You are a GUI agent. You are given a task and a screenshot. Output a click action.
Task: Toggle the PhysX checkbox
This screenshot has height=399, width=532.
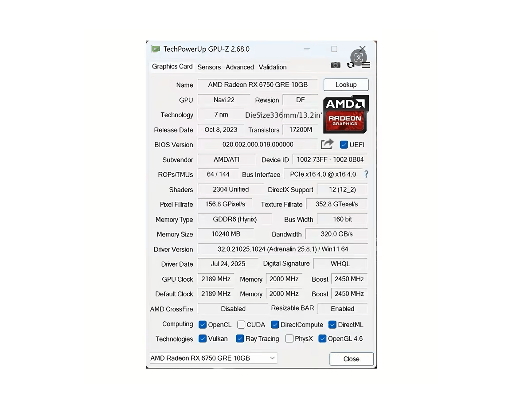[289, 338]
